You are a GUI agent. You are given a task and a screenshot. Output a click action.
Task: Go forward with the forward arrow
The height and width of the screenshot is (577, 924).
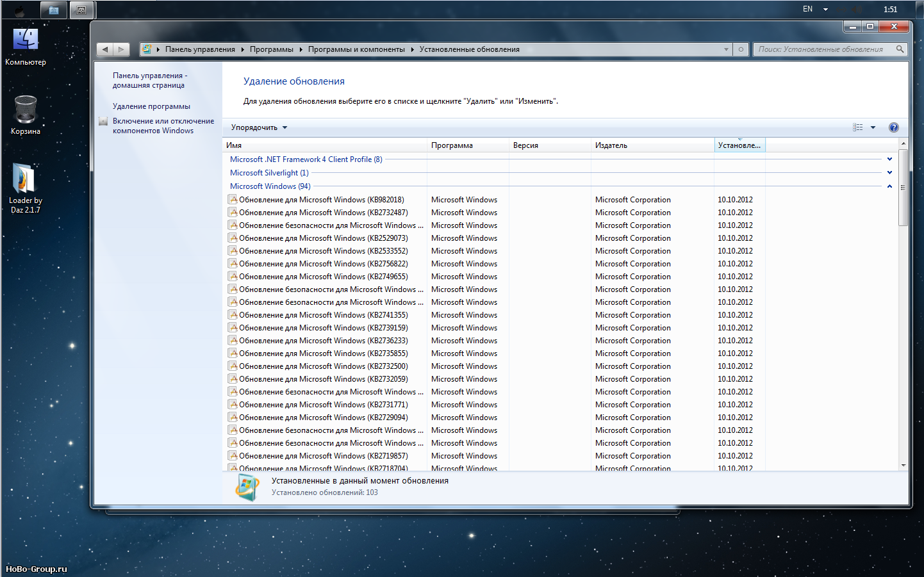[121, 49]
